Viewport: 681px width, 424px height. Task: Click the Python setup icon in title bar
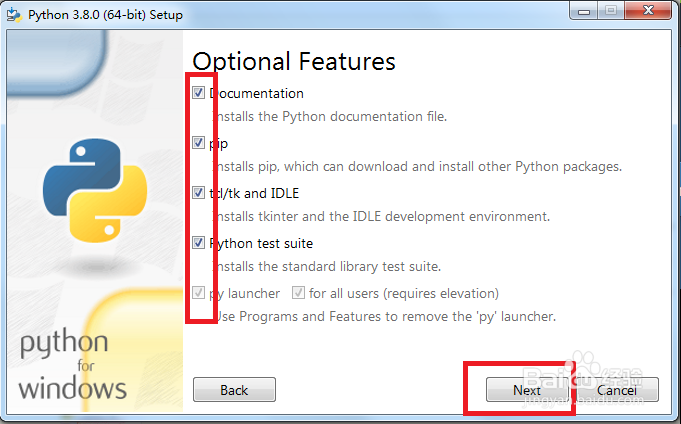(14, 15)
